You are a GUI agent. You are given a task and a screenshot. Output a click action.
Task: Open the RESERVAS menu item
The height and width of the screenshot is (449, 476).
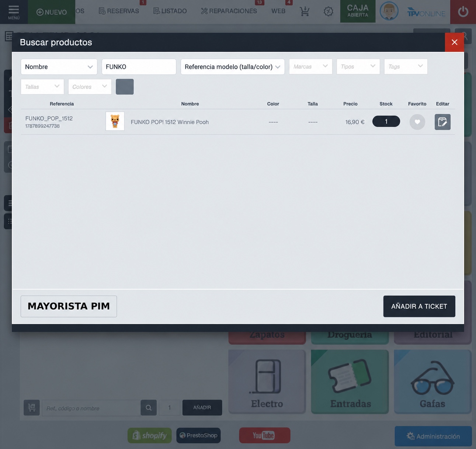pos(119,11)
